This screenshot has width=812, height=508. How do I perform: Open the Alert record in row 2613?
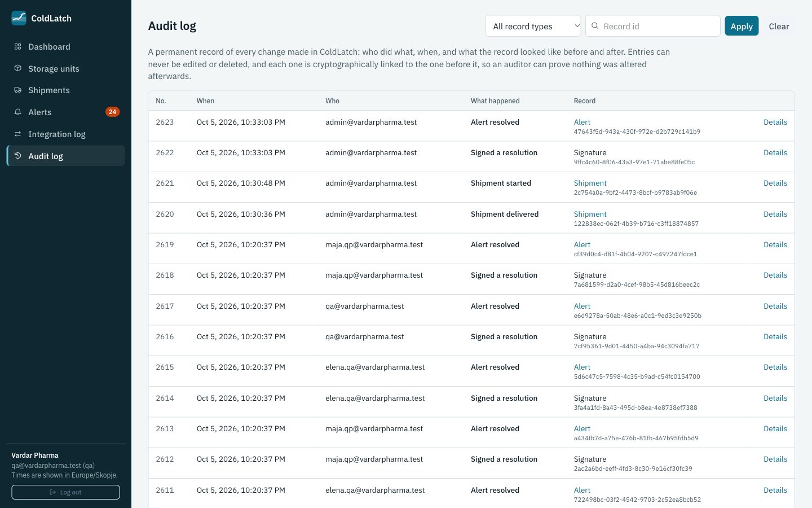point(582,428)
